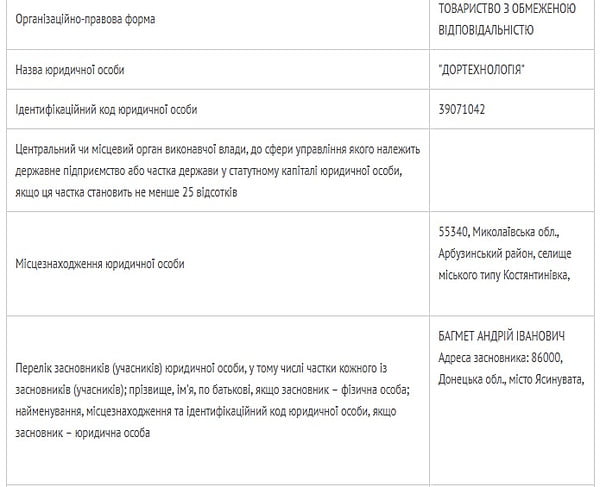The width and height of the screenshot is (600, 487).
Task: Select the "ТОВАРИСТВО З ОБМЕЖЕНОЮ" value text
Action: pos(506,9)
